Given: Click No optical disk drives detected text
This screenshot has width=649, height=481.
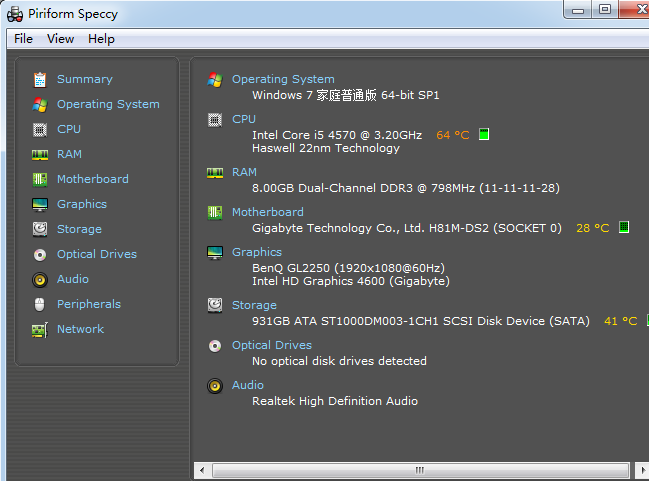Looking at the screenshot, I should pos(339,361).
